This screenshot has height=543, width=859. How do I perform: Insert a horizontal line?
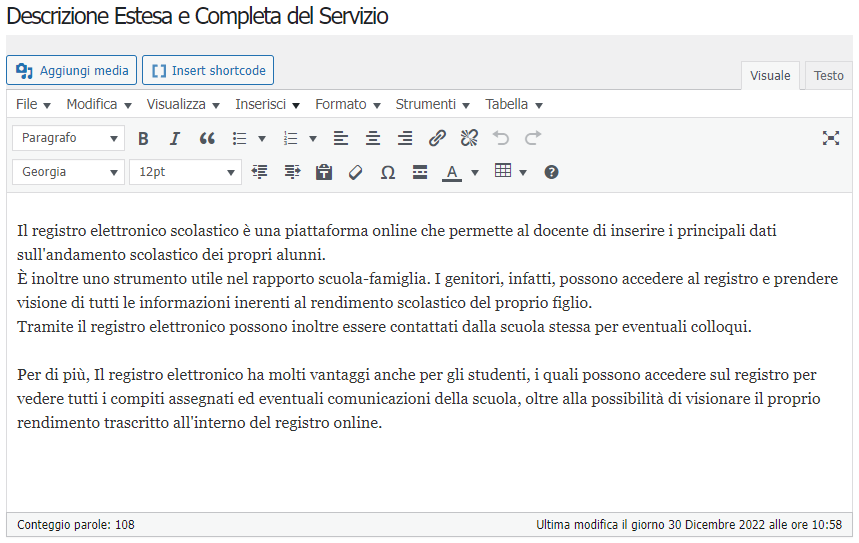pyautogui.click(x=420, y=172)
